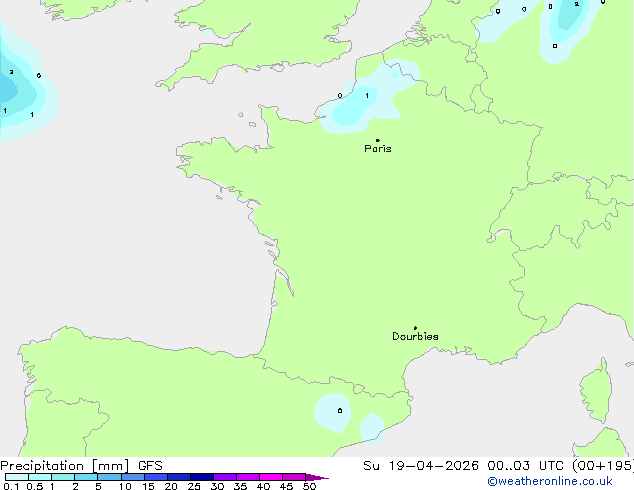Pick the legend swatch between 5 and 10
Viewport: 634px width, 490px height.
point(109,477)
